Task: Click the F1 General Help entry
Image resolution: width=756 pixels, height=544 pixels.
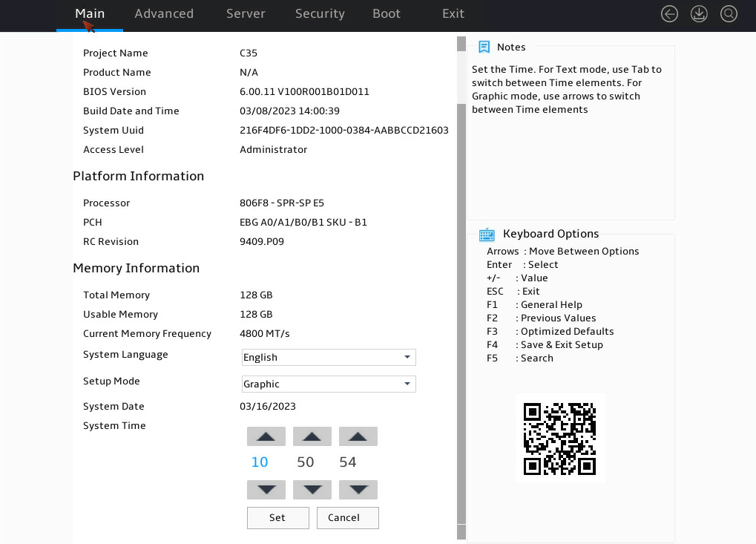Action: [x=534, y=305]
